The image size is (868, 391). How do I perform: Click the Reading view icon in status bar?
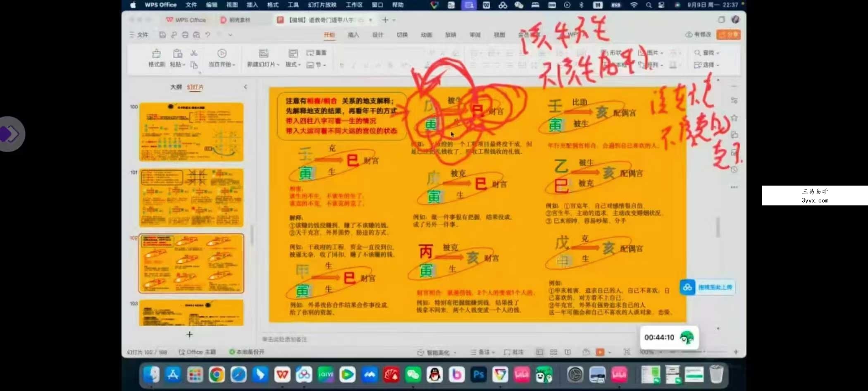(568, 352)
